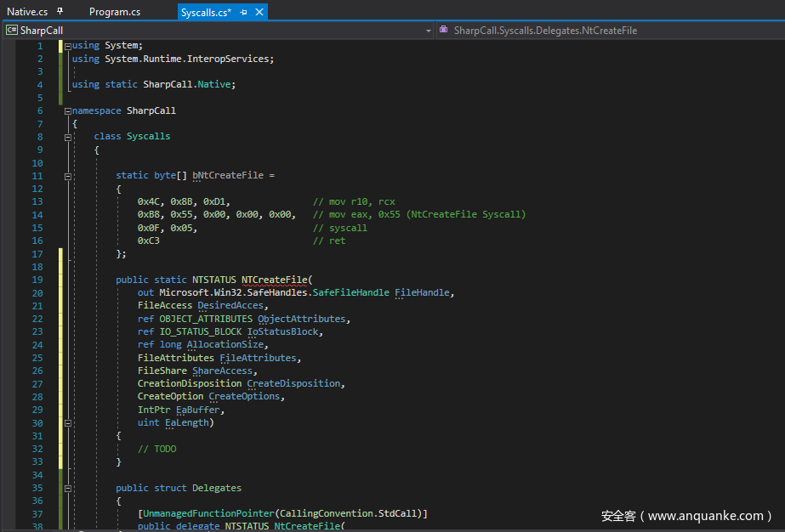The height and width of the screenshot is (532, 785).
Task: Click the SafeFileHandle type name
Action: tap(350, 292)
